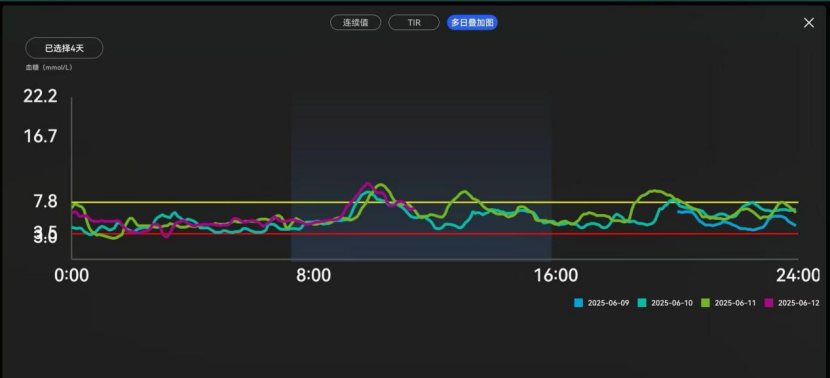Click the teal 2025-06-10 legend swatch
The height and width of the screenshot is (378, 830).
(642, 303)
